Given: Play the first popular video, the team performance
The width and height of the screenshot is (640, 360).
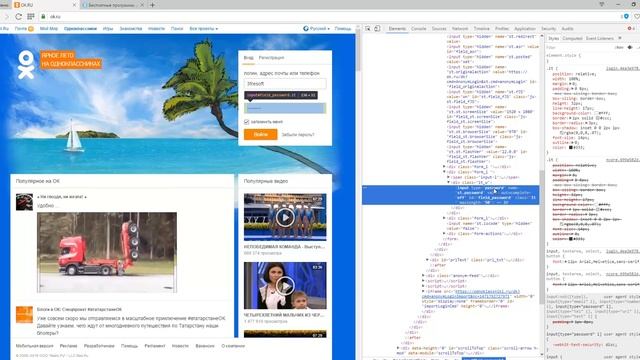Looking at the screenshot, I should tap(285, 217).
